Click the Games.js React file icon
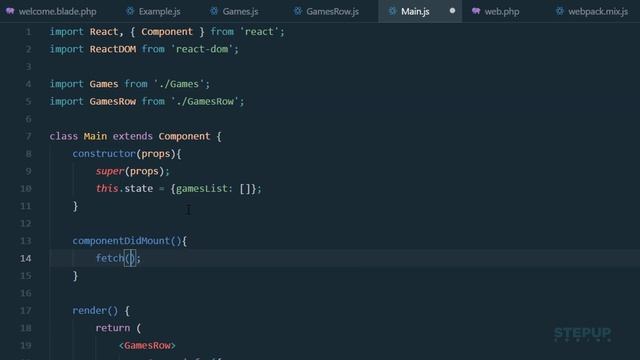This screenshot has width=640, height=360. (x=214, y=11)
